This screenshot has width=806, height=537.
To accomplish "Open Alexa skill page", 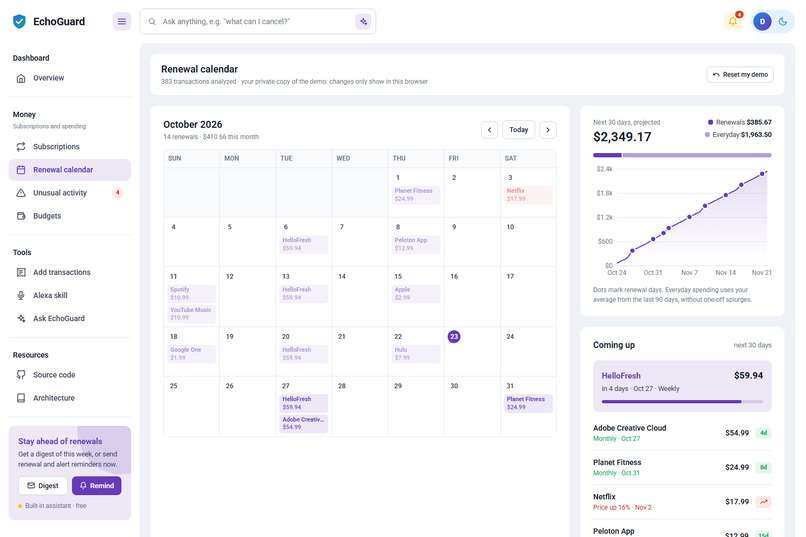I will [70, 295].
